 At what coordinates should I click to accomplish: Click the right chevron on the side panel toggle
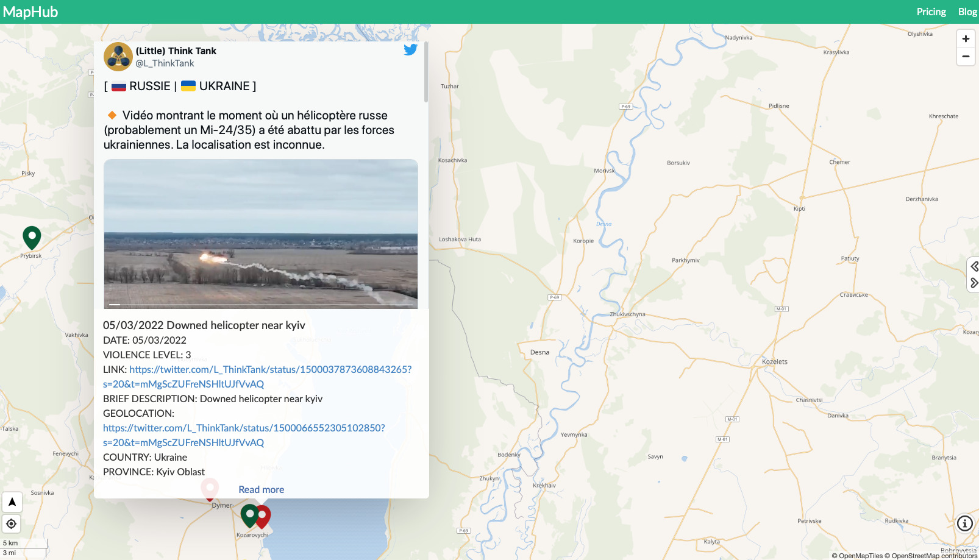point(974,283)
